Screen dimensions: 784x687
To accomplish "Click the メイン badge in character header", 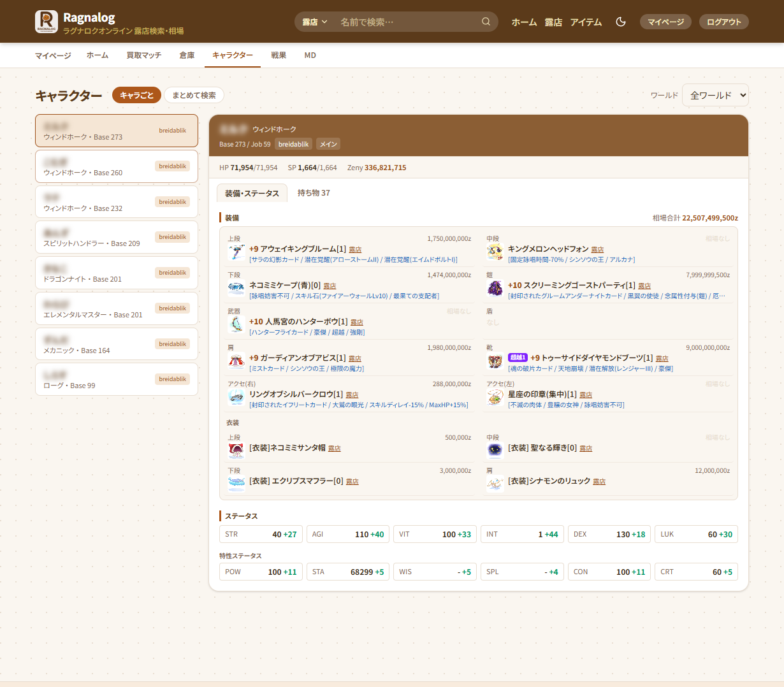I will click(328, 144).
